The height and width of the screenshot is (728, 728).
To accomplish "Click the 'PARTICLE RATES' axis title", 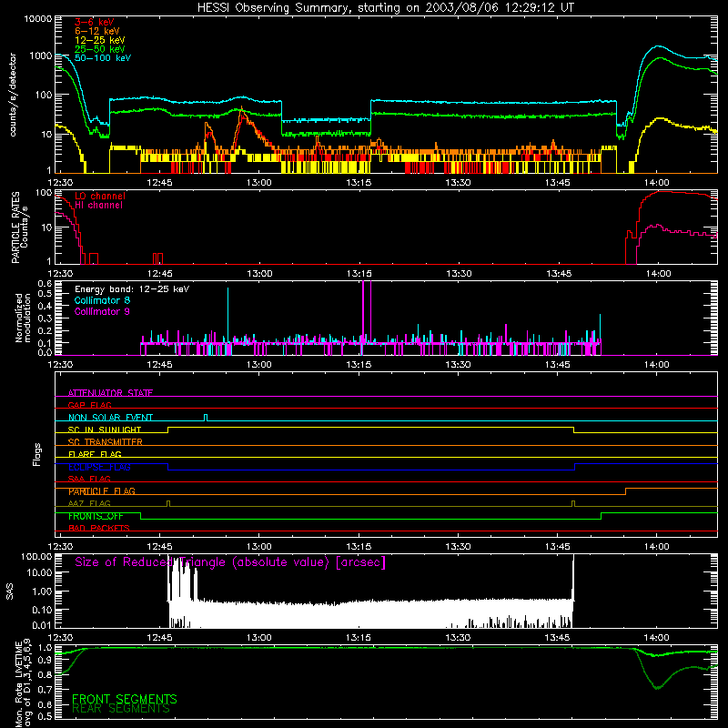I will 15,227.
